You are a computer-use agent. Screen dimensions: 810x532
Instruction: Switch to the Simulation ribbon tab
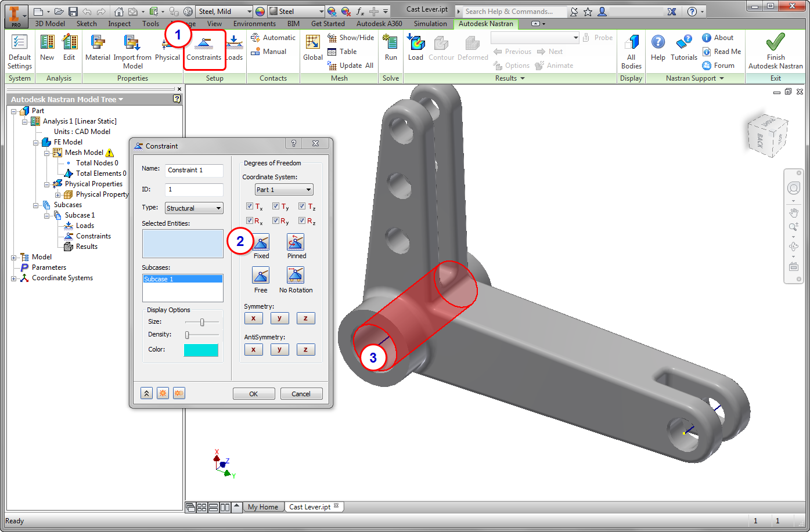click(x=430, y=24)
